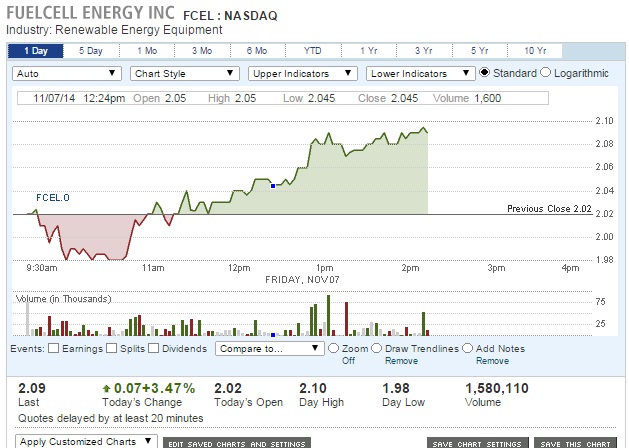Open the YTD chart range tab
The image size is (629, 448).
(313, 50)
